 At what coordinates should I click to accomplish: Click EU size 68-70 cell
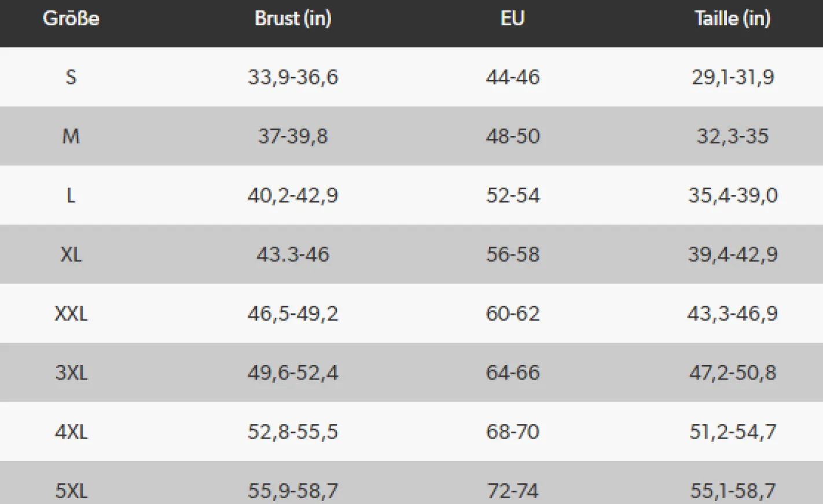click(x=513, y=432)
